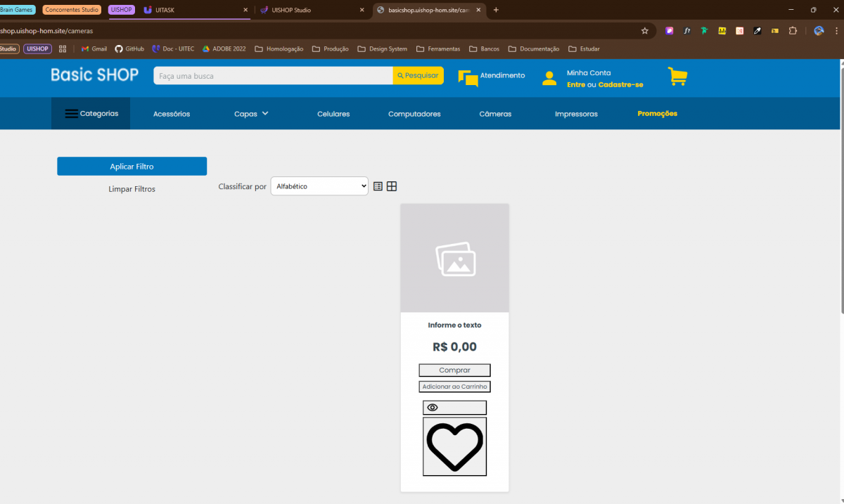Click the product image placeholder thumbnail
Viewport: 844px width, 504px height.
pyautogui.click(x=454, y=258)
